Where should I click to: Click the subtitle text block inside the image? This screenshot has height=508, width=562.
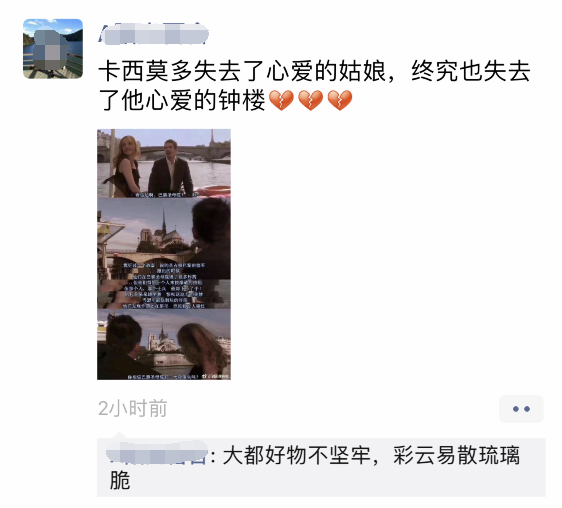click(x=164, y=285)
